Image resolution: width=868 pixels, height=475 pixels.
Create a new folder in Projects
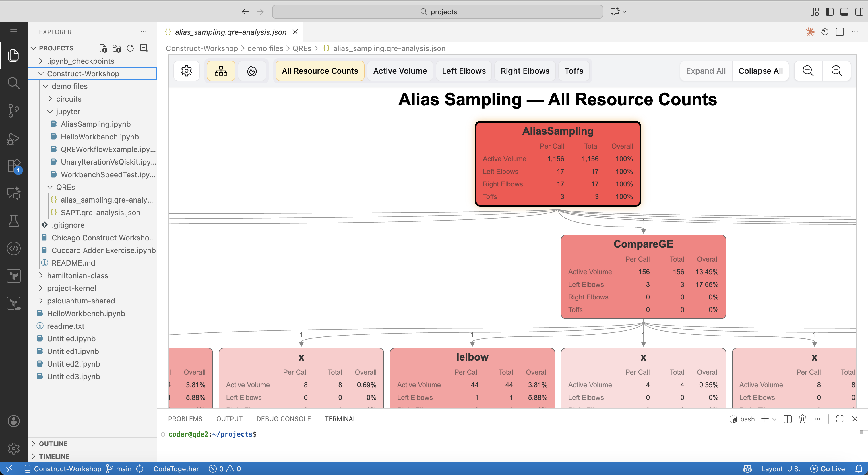117,48
